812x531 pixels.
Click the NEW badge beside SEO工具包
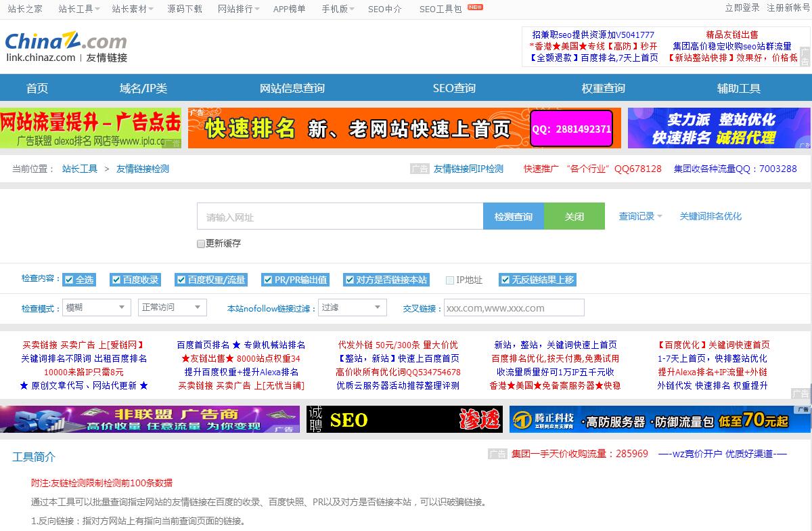476,7
